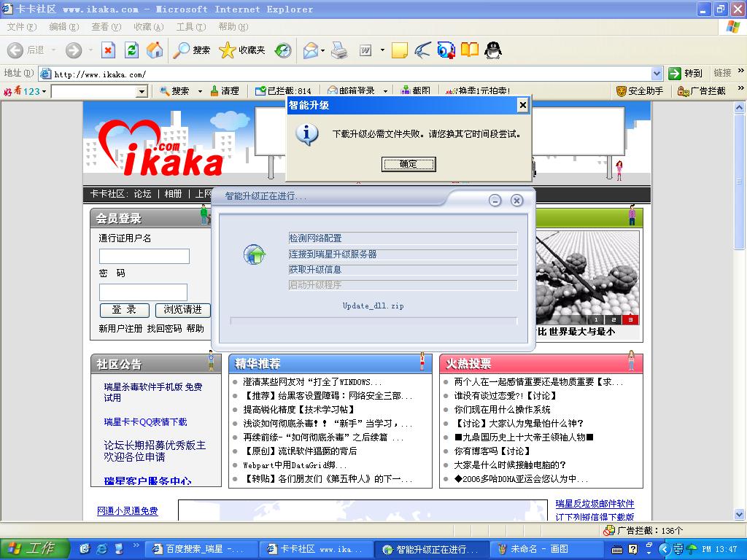Open the Edit icon dropdown arrow
This screenshot has width=747, height=560.
coord(382,50)
